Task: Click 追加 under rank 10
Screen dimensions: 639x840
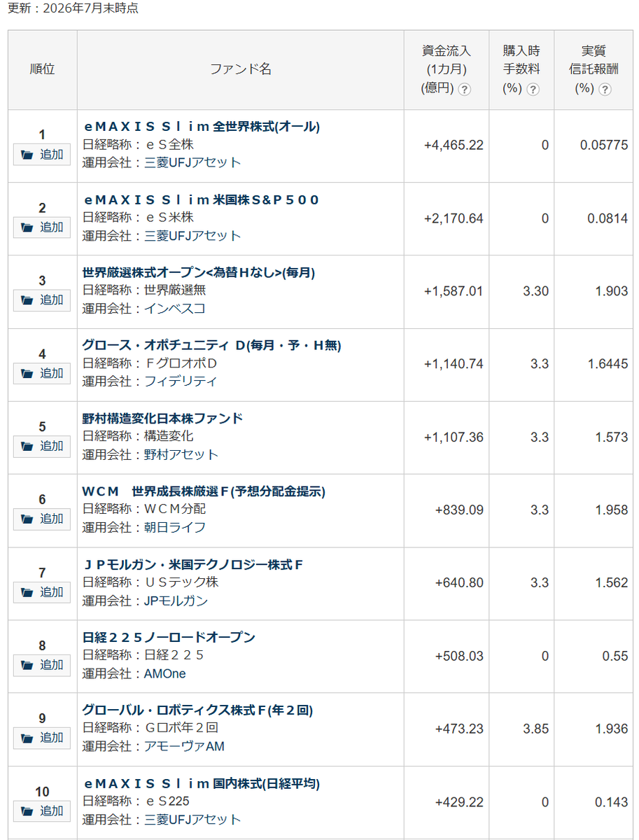Action: [x=42, y=811]
